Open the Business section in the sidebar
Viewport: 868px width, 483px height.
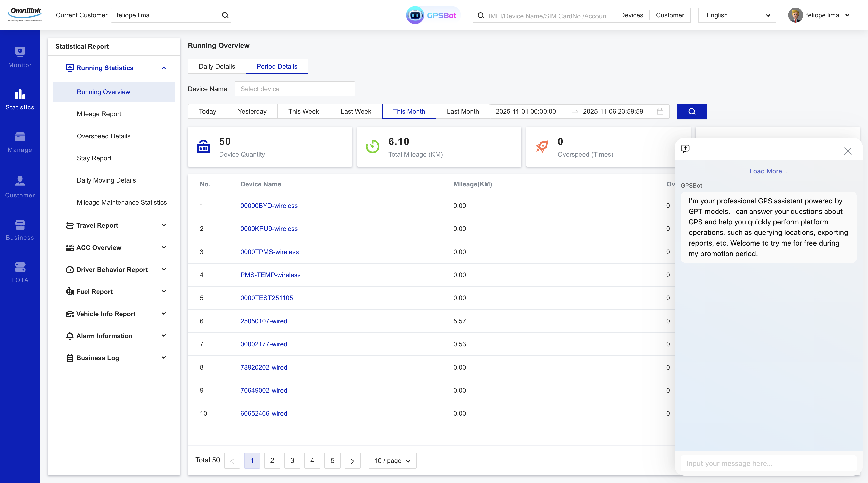pyautogui.click(x=20, y=229)
